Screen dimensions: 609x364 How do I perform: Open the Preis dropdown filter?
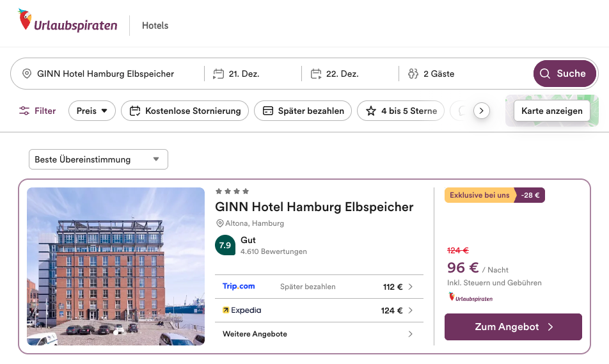click(x=92, y=111)
